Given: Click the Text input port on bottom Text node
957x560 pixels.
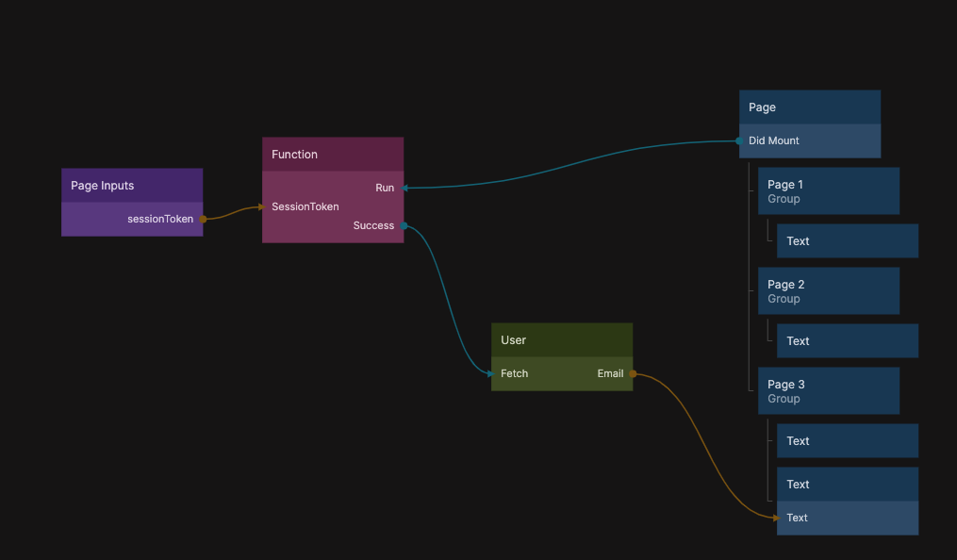Looking at the screenshot, I should click(x=777, y=518).
